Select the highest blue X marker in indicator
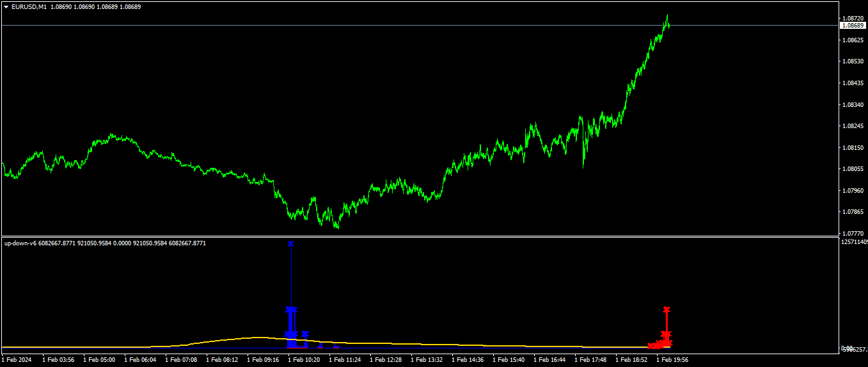868x367 pixels. pos(291,243)
